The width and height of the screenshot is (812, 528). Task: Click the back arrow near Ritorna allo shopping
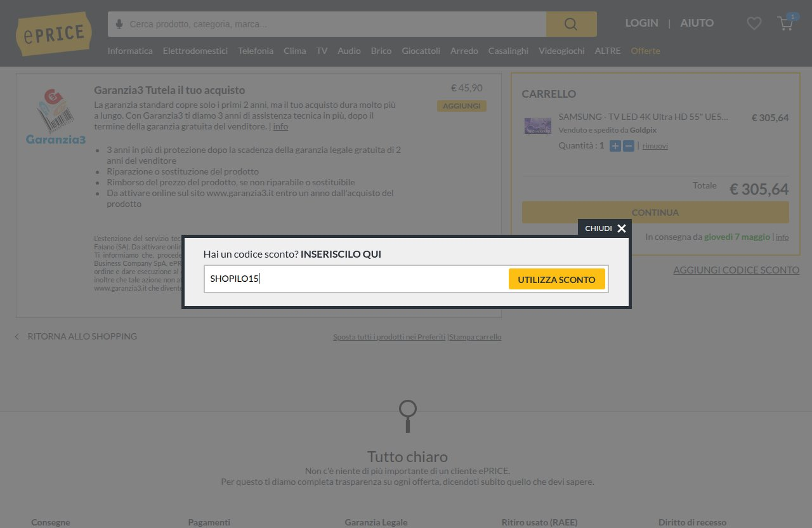17,336
